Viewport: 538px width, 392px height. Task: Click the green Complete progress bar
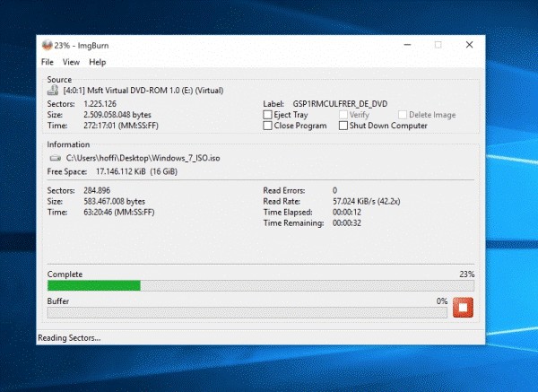261,285
